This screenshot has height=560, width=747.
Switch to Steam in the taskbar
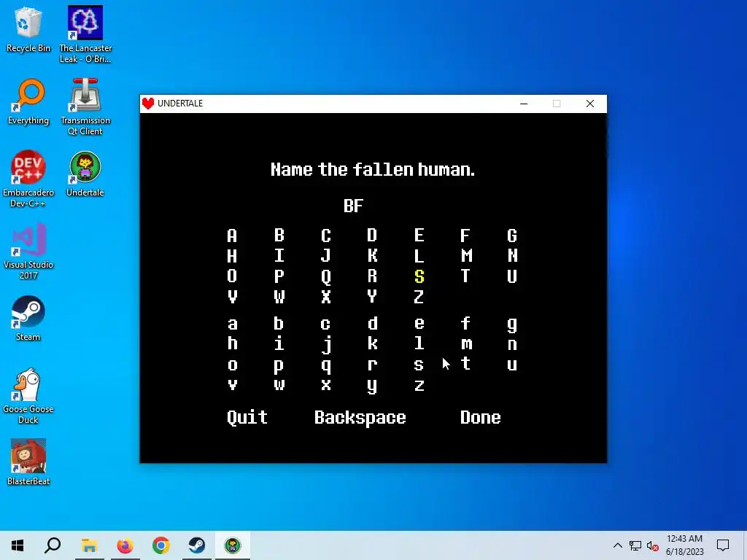tap(197, 545)
